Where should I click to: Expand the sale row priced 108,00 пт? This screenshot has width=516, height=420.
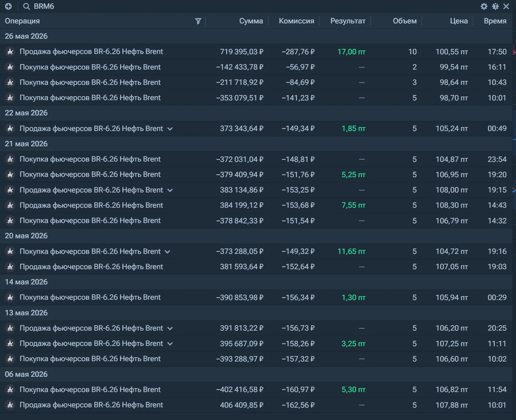pyautogui.click(x=170, y=190)
